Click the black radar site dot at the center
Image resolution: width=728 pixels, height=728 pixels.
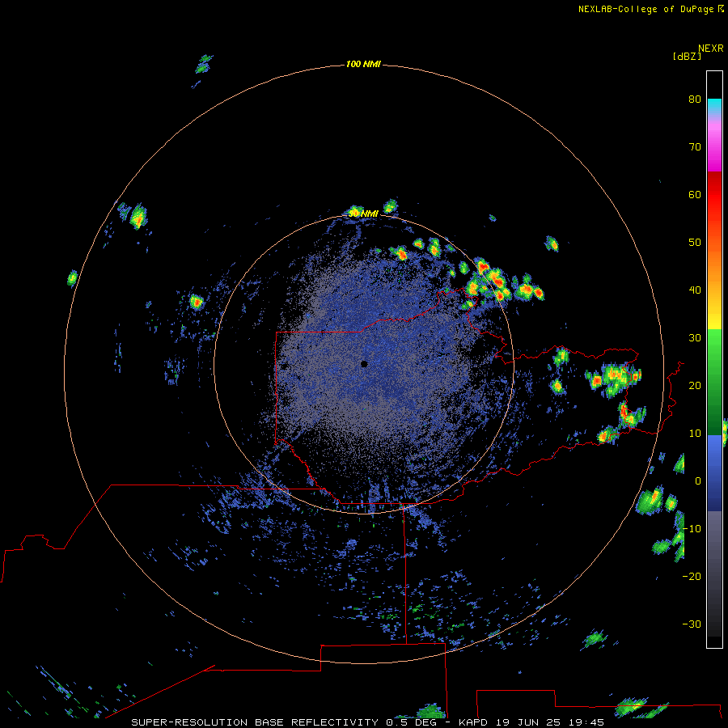pos(364,364)
